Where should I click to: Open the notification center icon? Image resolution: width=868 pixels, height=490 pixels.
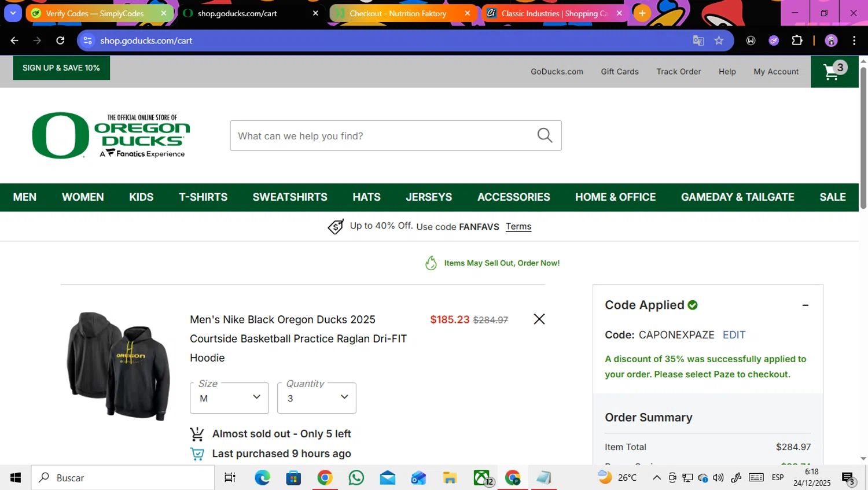pos(848,478)
